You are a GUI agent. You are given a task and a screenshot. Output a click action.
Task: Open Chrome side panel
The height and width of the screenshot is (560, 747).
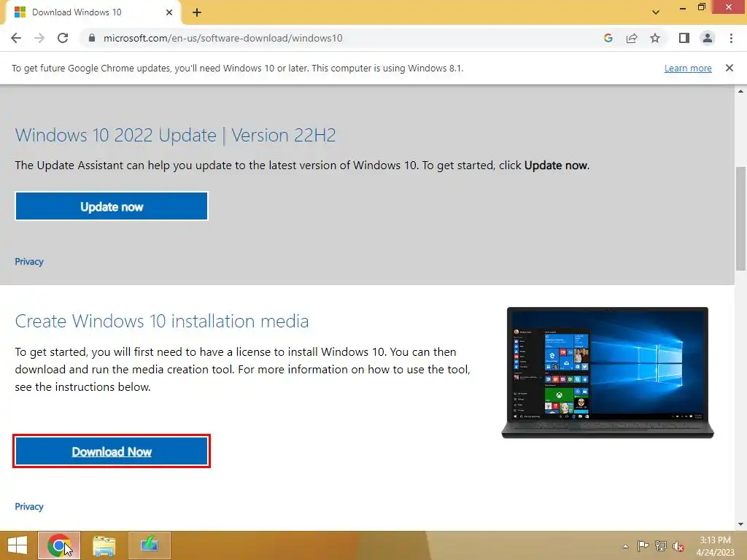(684, 38)
